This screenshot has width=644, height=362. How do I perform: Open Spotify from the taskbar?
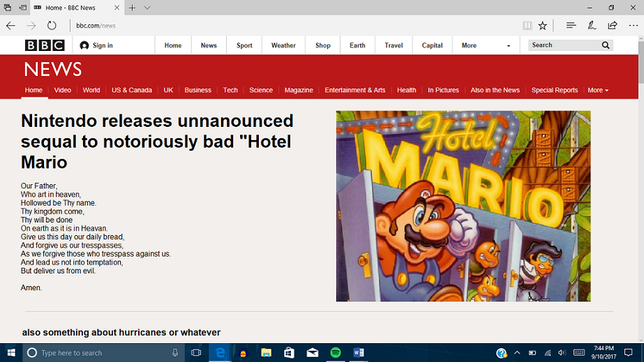(x=336, y=353)
